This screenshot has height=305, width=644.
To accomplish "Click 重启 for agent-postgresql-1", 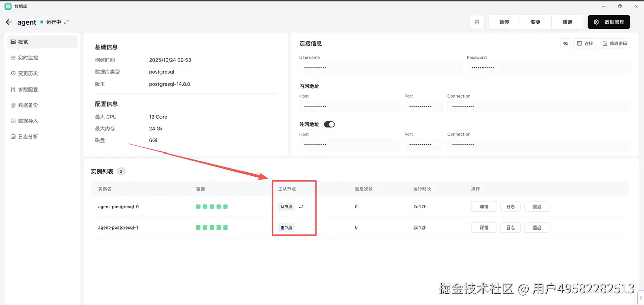I will [537, 227].
